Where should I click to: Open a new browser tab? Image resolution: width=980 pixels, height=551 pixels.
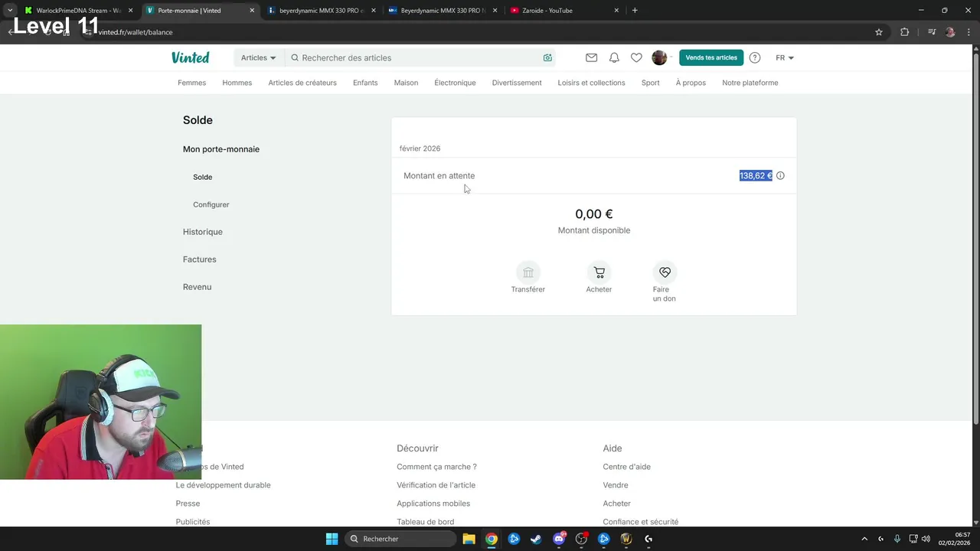click(x=635, y=11)
